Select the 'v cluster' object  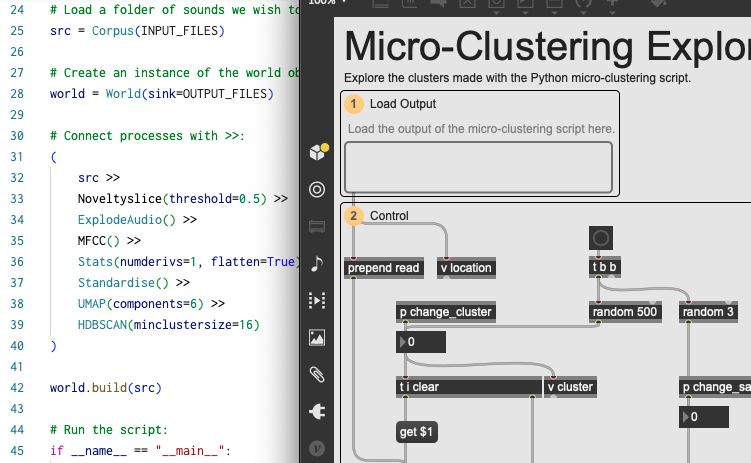pos(570,387)
